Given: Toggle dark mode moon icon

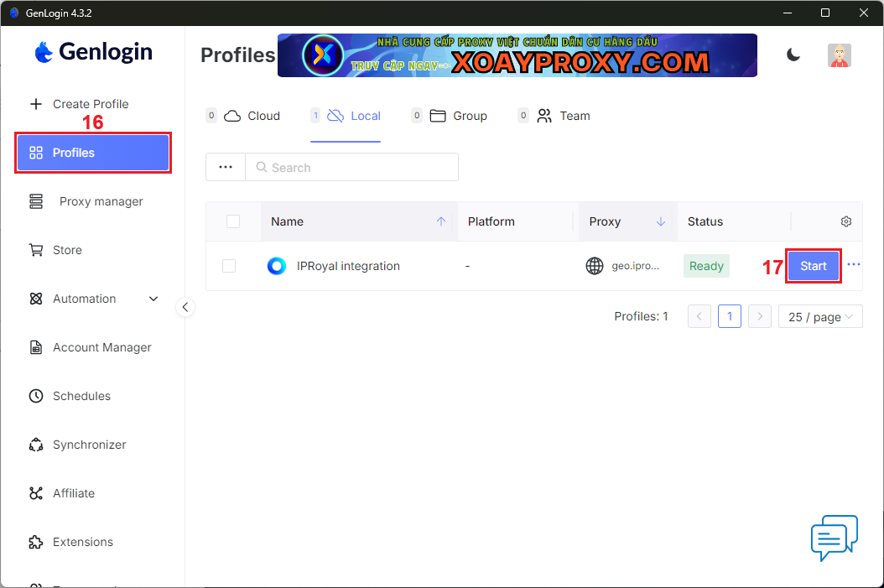Looking at the screenshot, I should [x=793, y=55].
